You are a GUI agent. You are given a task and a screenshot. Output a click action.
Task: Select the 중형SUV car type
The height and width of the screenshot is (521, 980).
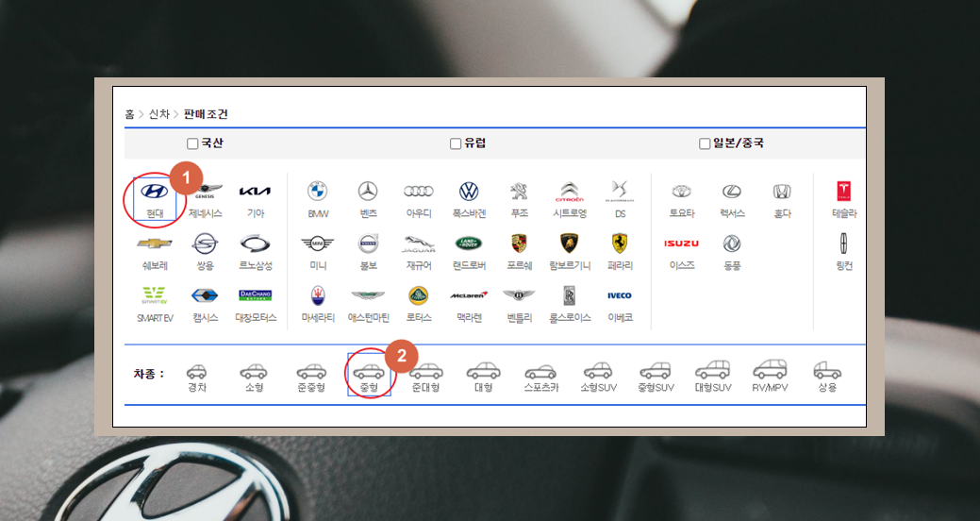point(656,378)
